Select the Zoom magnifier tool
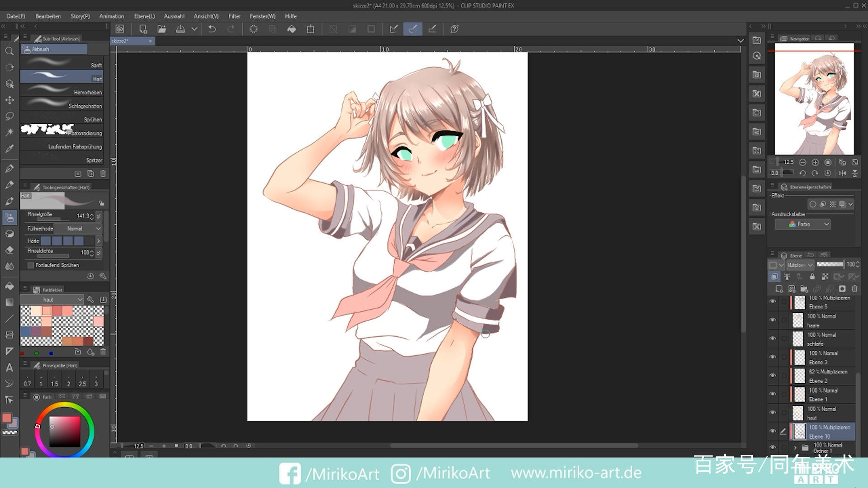The image size is (868, 488). tap(9, 51)
